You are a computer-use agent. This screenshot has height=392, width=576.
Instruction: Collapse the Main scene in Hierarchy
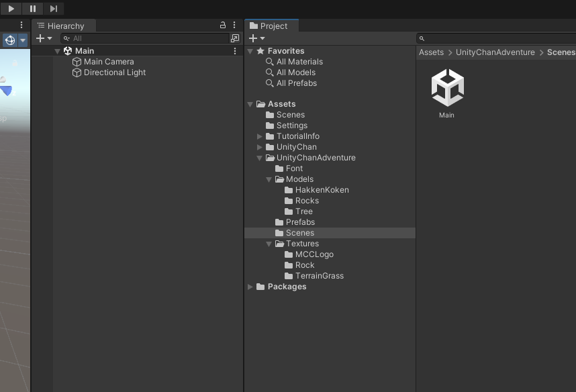point(58,51)
